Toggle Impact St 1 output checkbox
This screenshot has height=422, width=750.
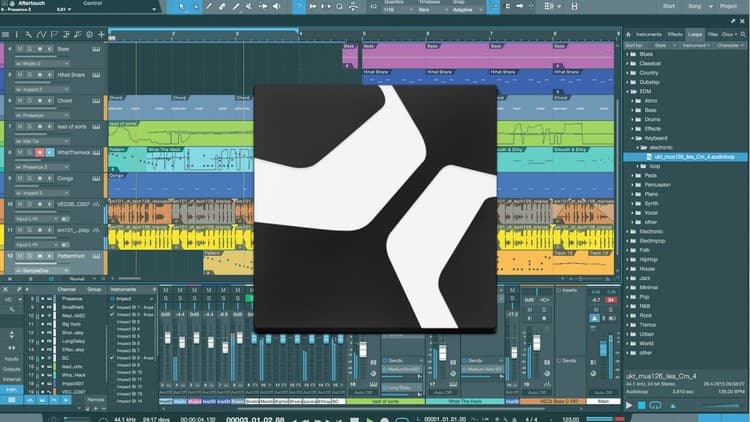click(112, 307)
